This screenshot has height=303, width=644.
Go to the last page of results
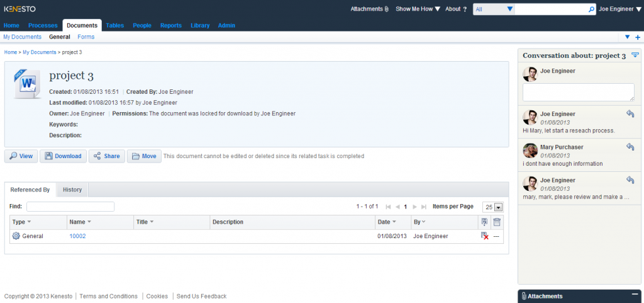point(424,207)
